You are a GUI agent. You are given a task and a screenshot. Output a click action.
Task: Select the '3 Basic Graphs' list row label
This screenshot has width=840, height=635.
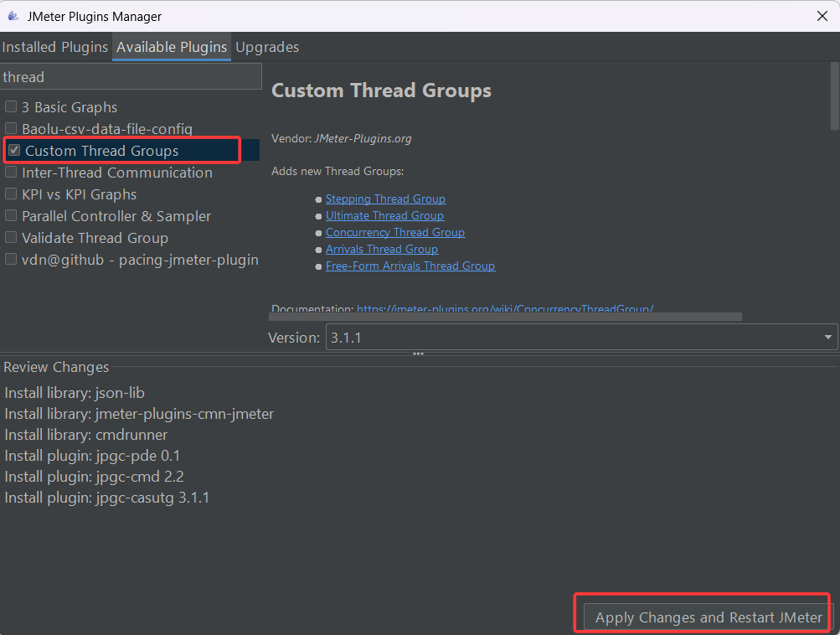pos(70,107)
